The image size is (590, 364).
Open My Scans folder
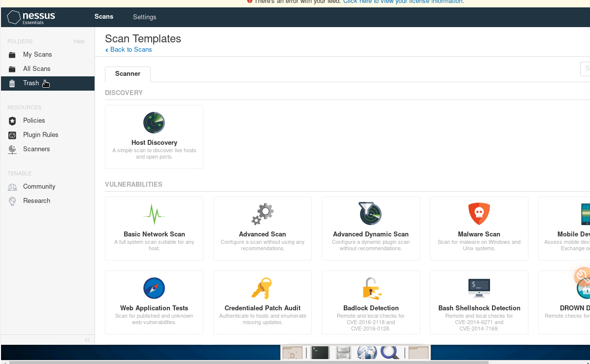tap(37, 55)
